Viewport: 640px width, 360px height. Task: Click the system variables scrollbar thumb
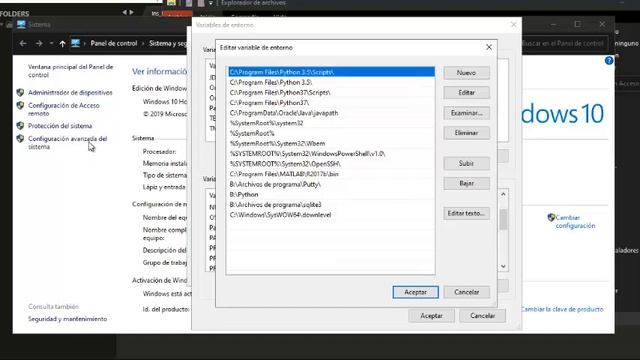tap(503, 220)
